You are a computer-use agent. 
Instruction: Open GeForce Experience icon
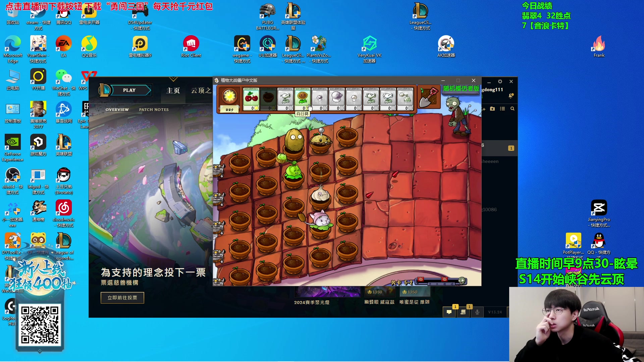(13, 147)
